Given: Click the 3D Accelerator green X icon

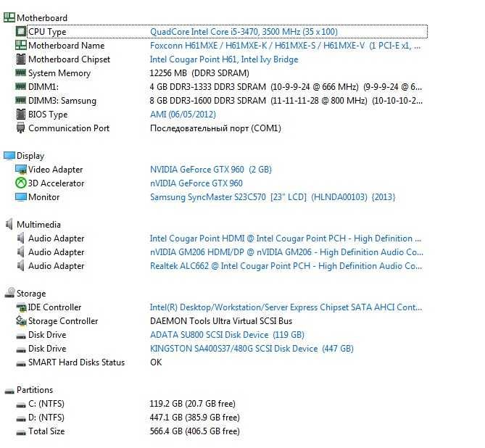Looking at the screenshot, I should [21, 183].
